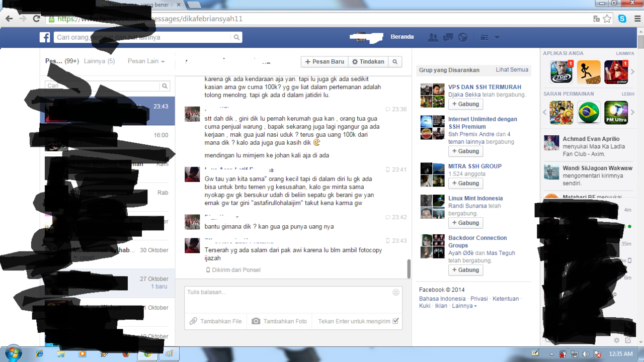Launch the stickman runner game icon

589,72
